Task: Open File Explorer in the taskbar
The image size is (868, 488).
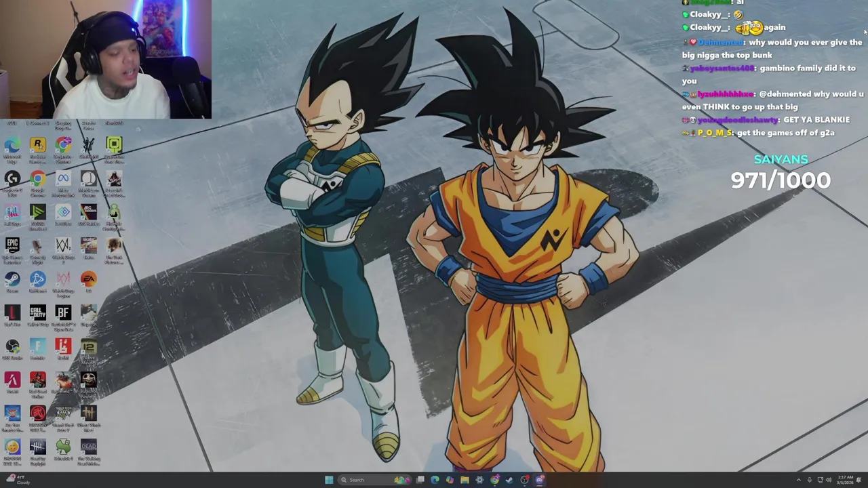Action: click(x=465, y=480)
